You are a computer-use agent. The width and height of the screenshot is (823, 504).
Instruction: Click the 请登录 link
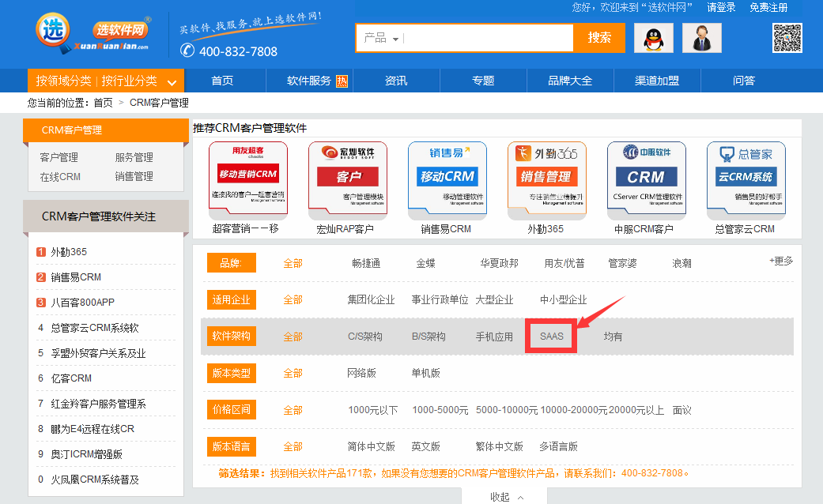721,7
